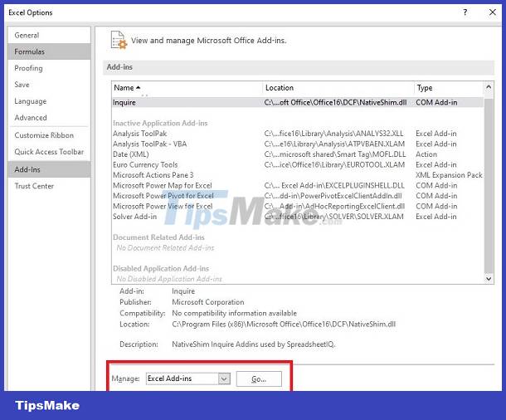
Task: Open the General options category
Action: [49, 35]
